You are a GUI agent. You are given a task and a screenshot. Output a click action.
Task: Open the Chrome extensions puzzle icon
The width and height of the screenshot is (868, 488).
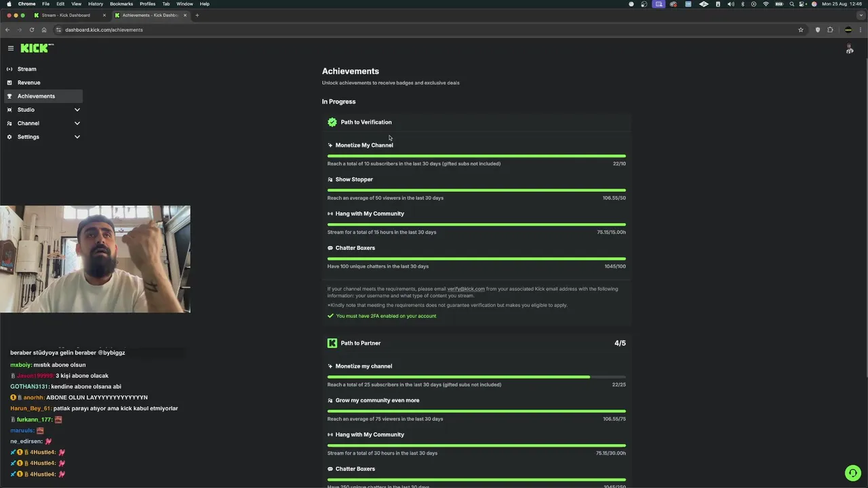click(830, 30)
